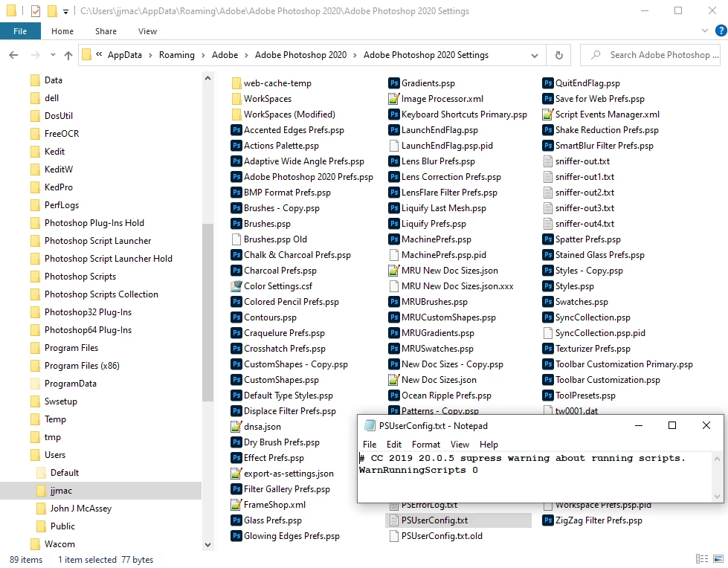This screenshot has height=568, width=728.
Task: Open the Customize Quick Access Toolbar dropdown
Action: click(66, 12)
